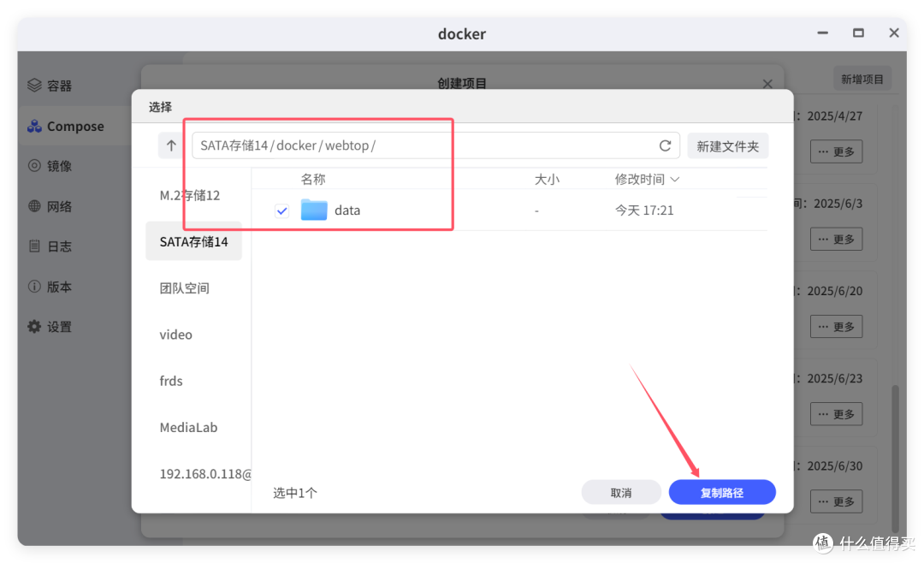
Task: Click the Compose icon in sidebar
Action: tap(35, 126)
